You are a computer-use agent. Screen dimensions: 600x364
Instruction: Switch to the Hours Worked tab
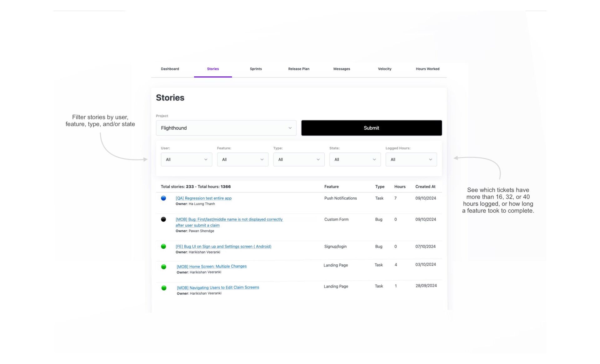[427, 69]
